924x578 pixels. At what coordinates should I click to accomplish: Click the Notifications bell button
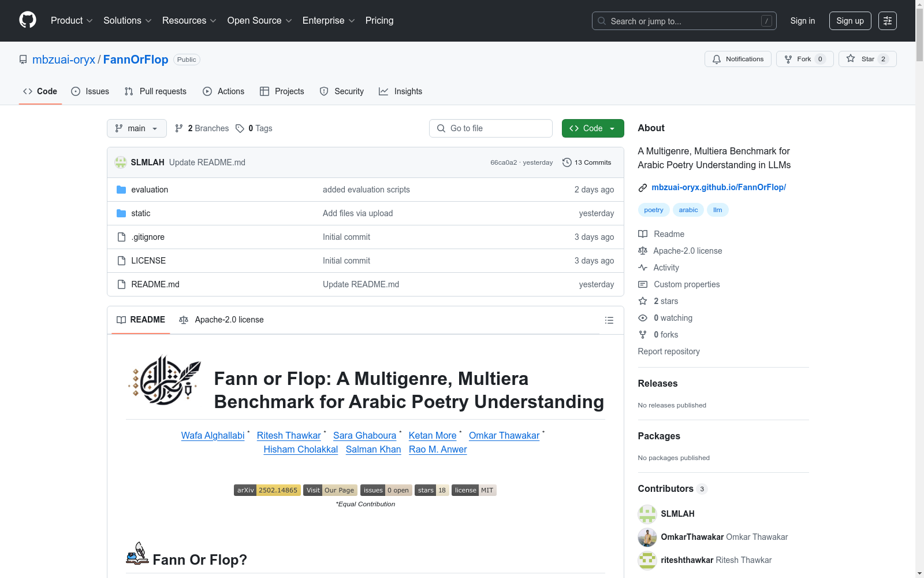[x=738, y=59]
